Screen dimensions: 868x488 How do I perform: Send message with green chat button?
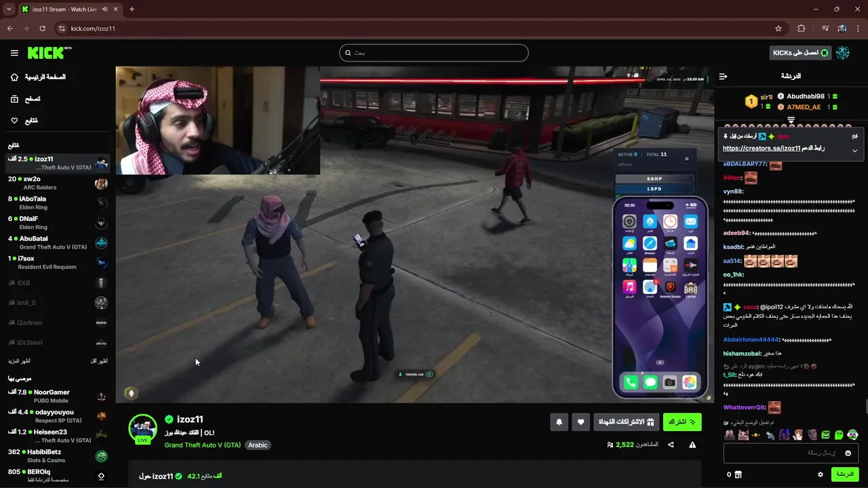click(x=845, y=474)
